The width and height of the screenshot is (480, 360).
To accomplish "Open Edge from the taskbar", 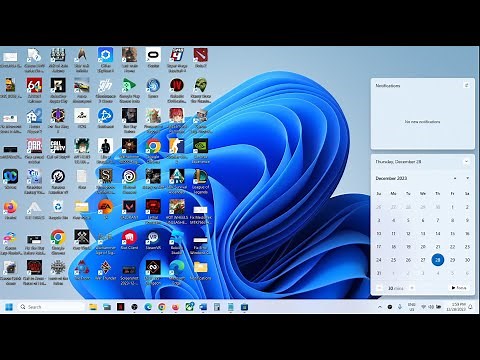I will tap(148, 307).
